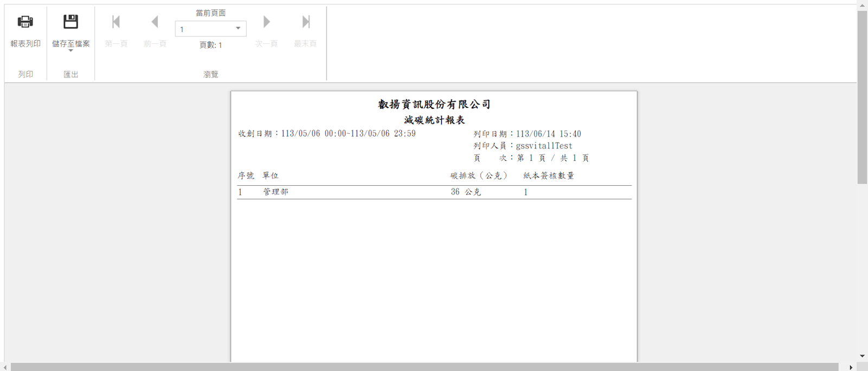The image size is (868, 371).
Task: Click the 36 公克 cell
Action: click(466, 192)
